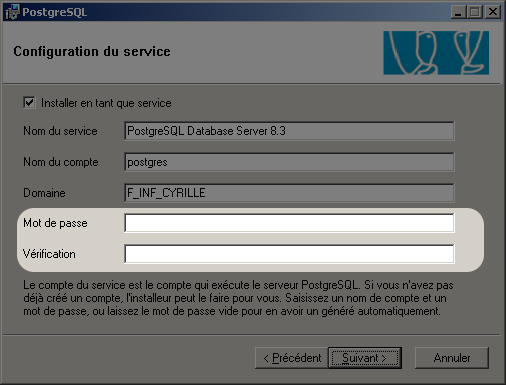The width and height of the screenshot is (506, 385).
Task: Minimize the PostgreSQL installer window
Action: coord(459,12)
